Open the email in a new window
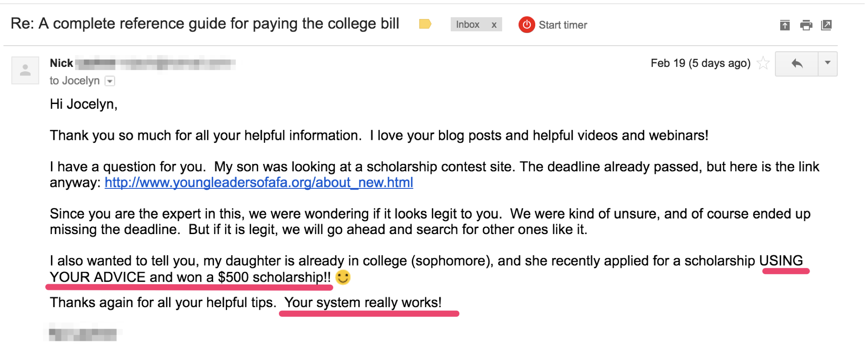868x345 pixels. [826, 25]
